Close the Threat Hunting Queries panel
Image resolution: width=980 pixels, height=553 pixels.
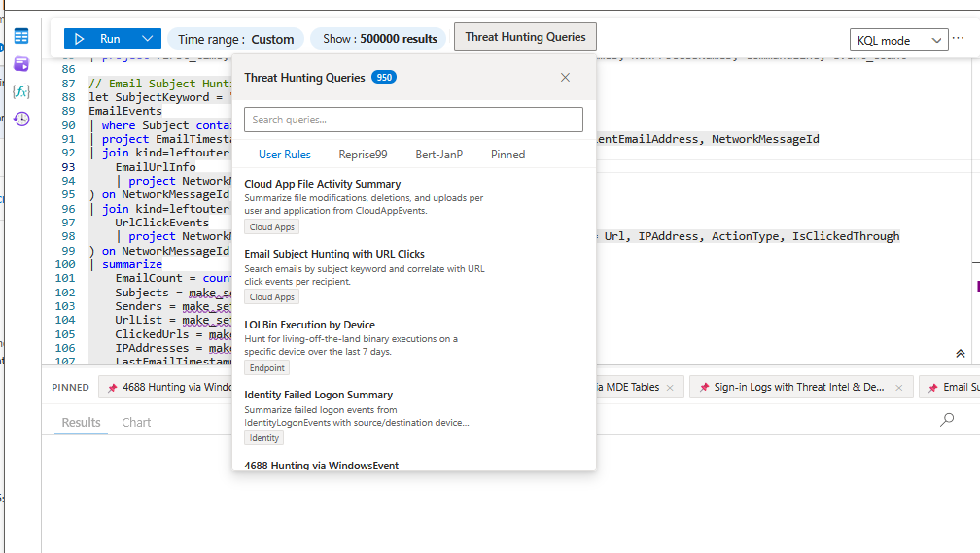pyautogui.click(x=565, y=78)
